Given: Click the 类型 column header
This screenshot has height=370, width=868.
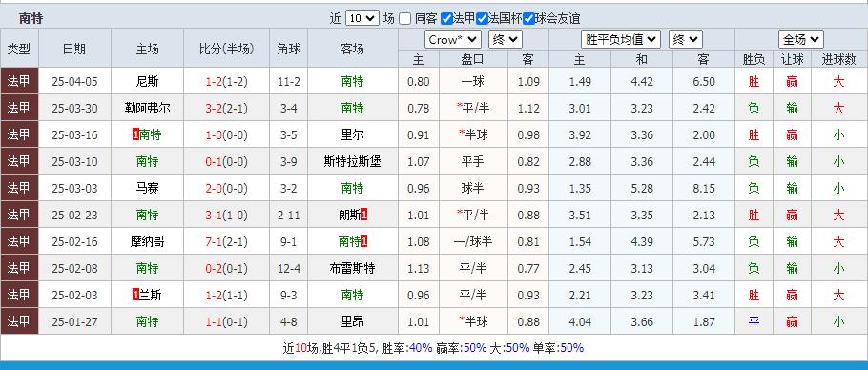Looking at the screenshot, I should (x=19, y=49).
